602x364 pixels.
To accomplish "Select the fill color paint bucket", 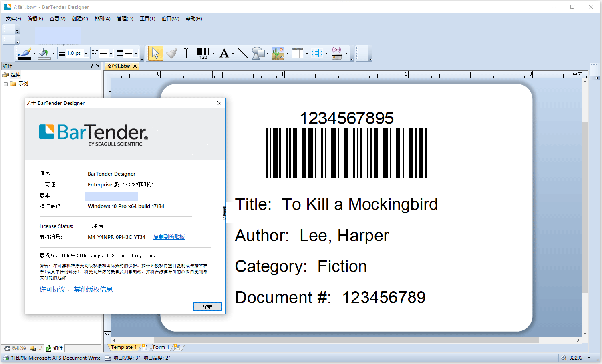I will click(x=44, y=53).
